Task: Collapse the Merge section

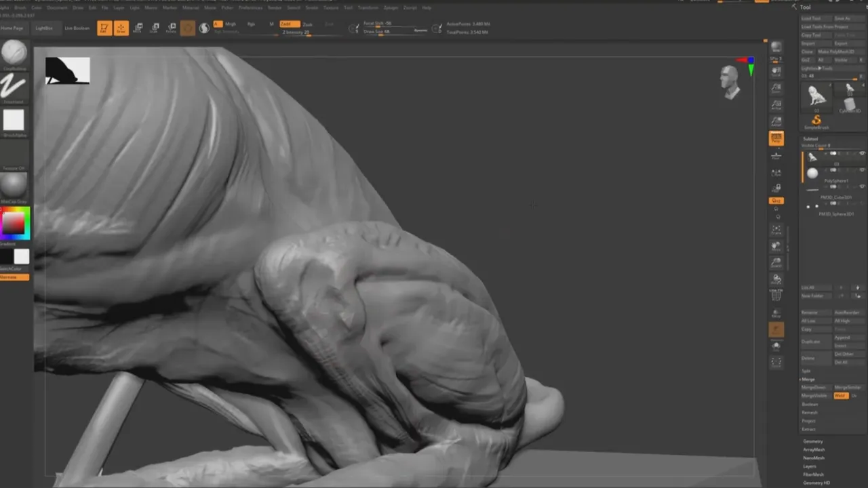Action: (x=808, y=379)
